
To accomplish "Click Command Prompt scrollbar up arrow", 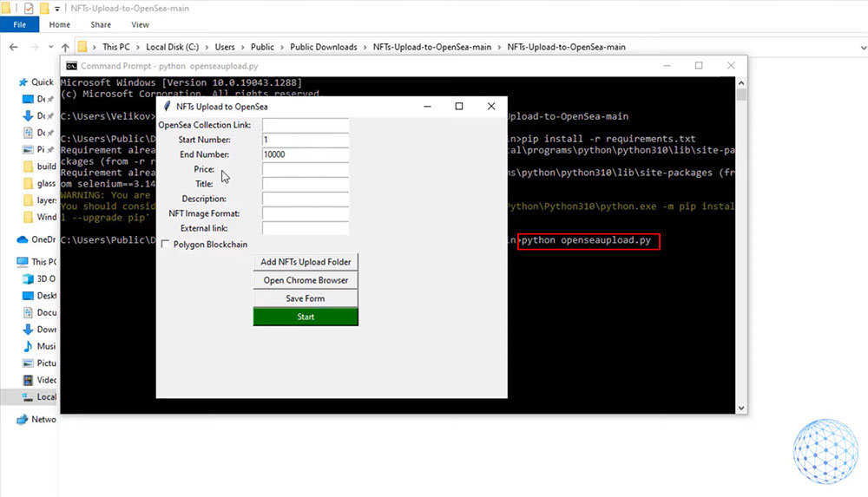I will (741, 82).
